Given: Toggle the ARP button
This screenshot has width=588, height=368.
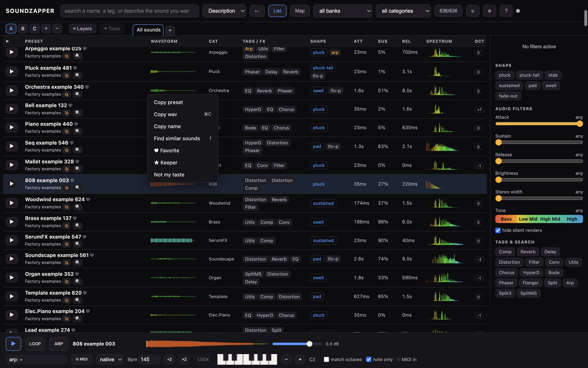Looking at the screenshot, I should pos(59,344).
